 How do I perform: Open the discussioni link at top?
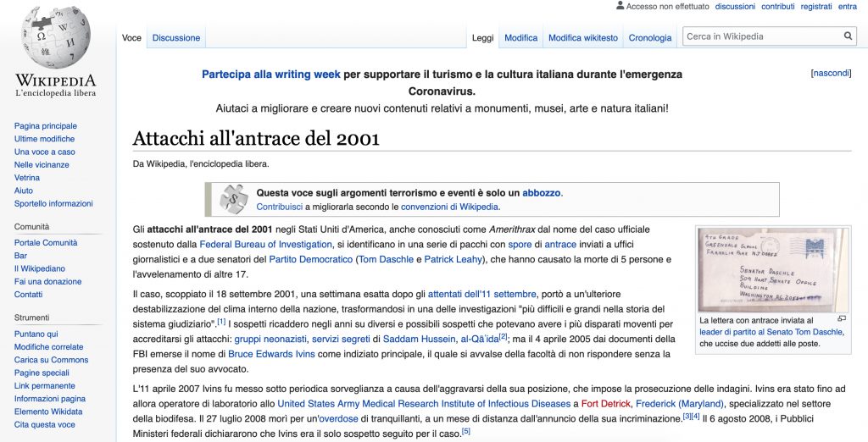tap(735, 7)
